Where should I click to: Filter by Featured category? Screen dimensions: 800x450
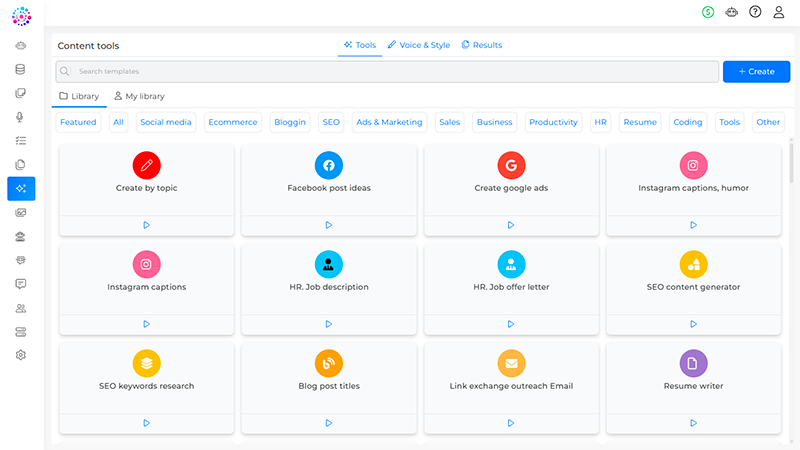click(78, 122)
